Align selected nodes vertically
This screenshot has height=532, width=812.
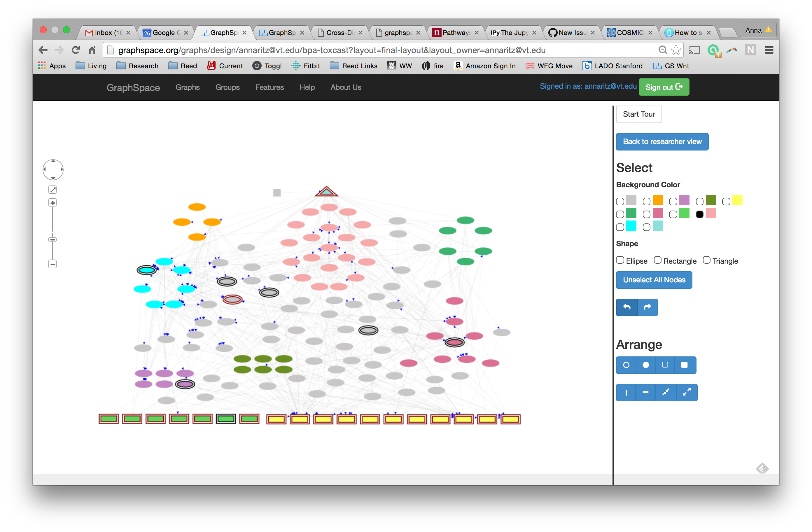pos(626,392)
